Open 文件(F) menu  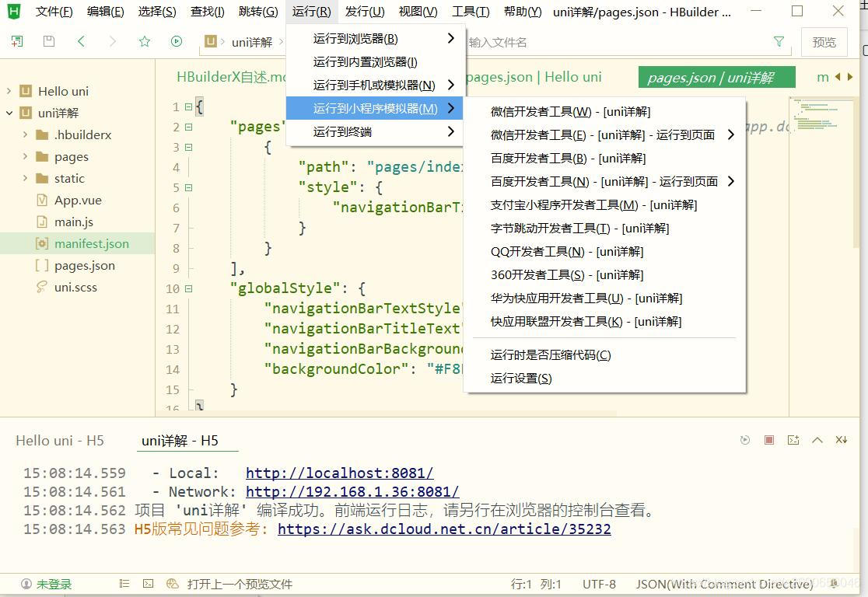[x=54, y=12]
